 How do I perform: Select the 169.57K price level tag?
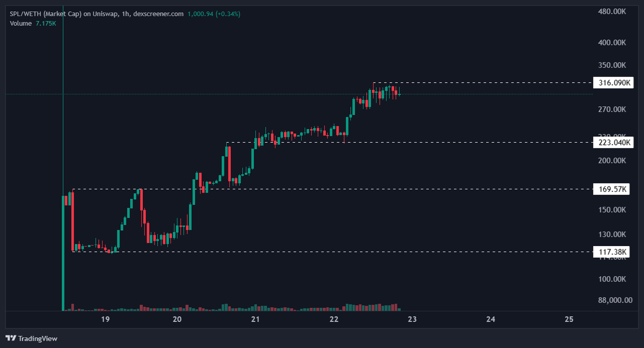[611, 189]
